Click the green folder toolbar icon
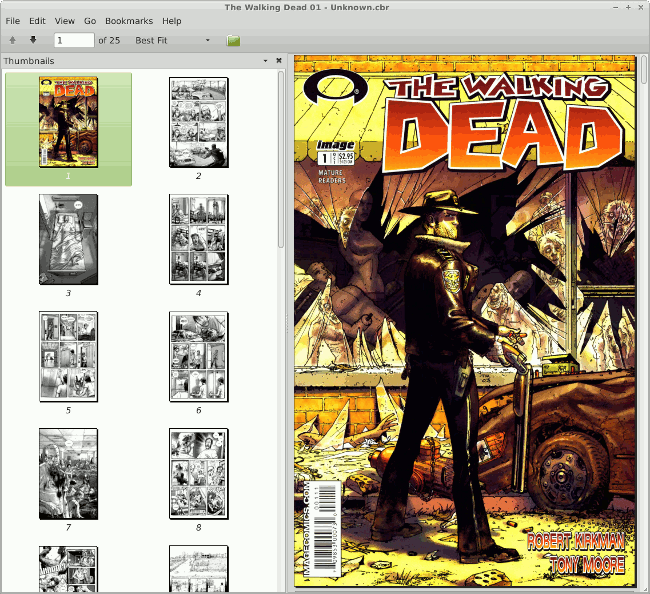The height and width of the screenshot is (594, 650). (x=233, y=41)
